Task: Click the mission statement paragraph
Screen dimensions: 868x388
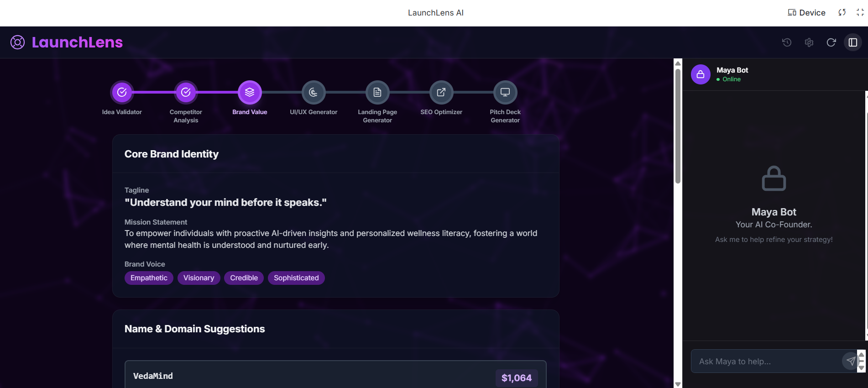Action: 331,239
